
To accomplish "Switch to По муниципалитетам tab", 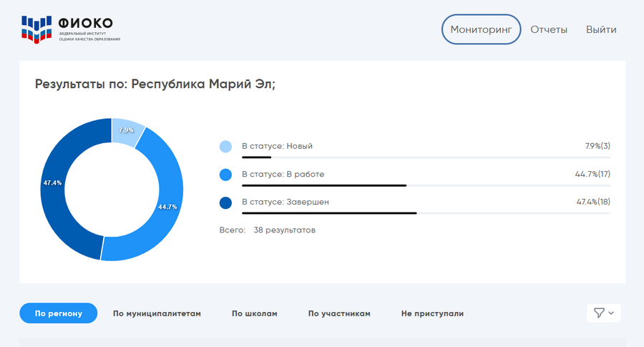I will 157,313.
